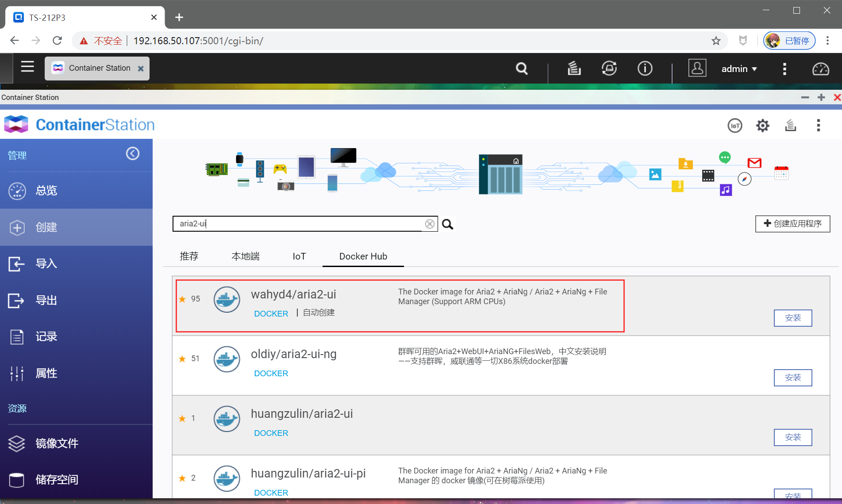Open the dashboard gauge icon
Viewport: 842px width, 504px height.
pyautogui.click(x=820, y=69)
